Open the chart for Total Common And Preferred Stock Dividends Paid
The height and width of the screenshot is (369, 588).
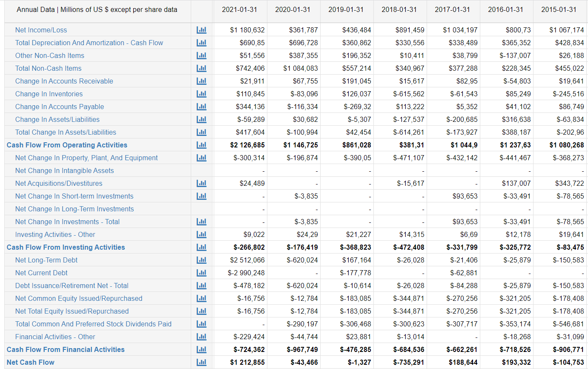coord(201,324)
